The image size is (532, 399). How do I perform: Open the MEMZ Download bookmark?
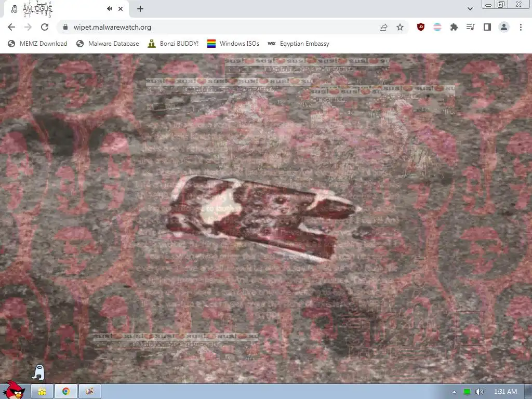point(37,44)
